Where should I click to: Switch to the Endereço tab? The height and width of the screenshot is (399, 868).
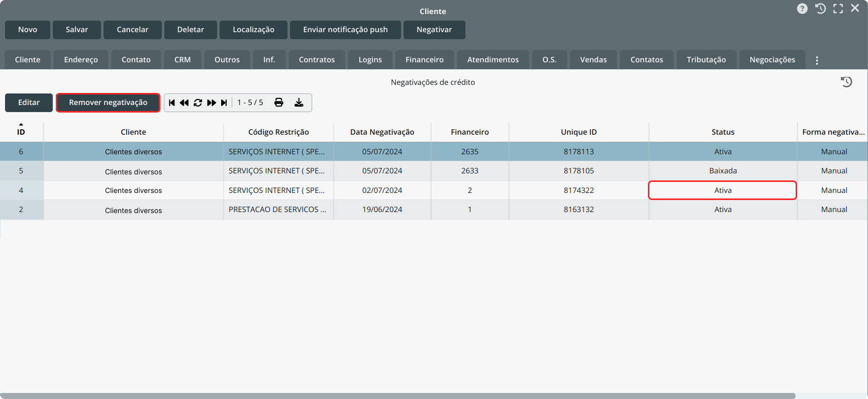coord(81,60)
